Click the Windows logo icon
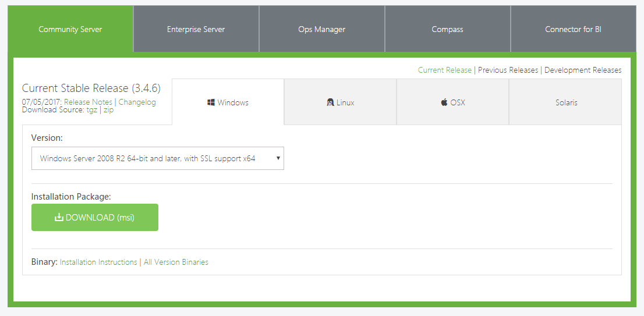644x316 pixels. 211,102
